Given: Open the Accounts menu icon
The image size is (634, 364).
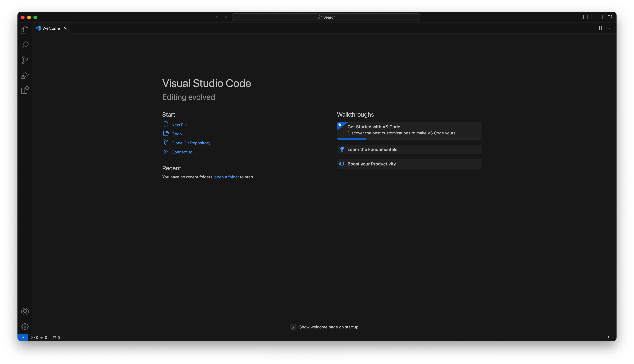Looking at the screenshot, I should [x=25, y=311].
